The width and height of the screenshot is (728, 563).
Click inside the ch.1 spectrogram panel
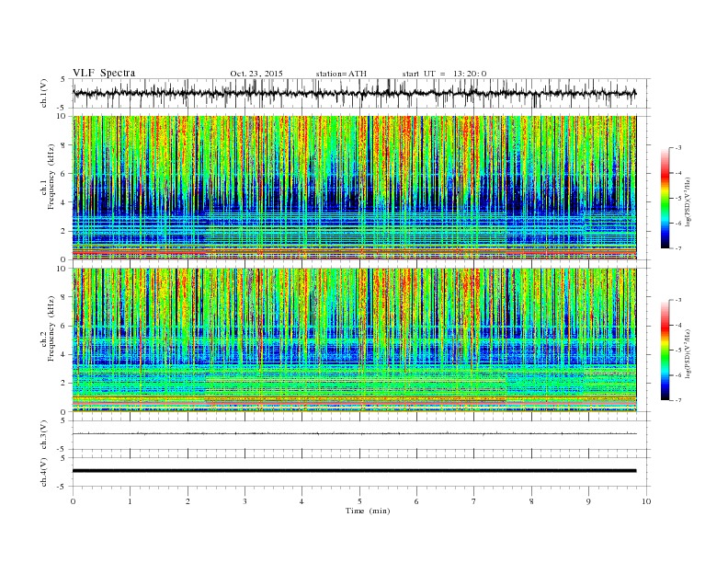click(x=354, y=188)
